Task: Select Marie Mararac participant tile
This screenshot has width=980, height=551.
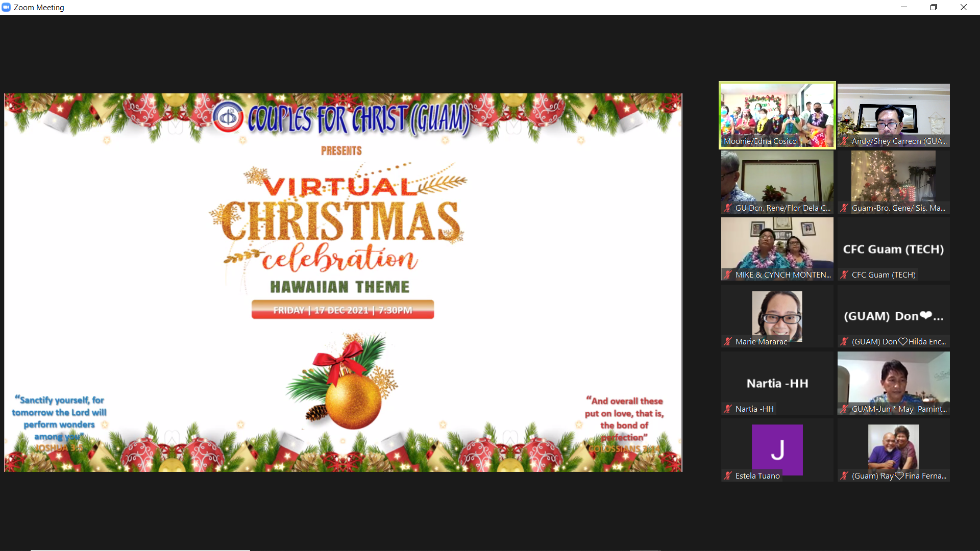Action: coord(777,316)
